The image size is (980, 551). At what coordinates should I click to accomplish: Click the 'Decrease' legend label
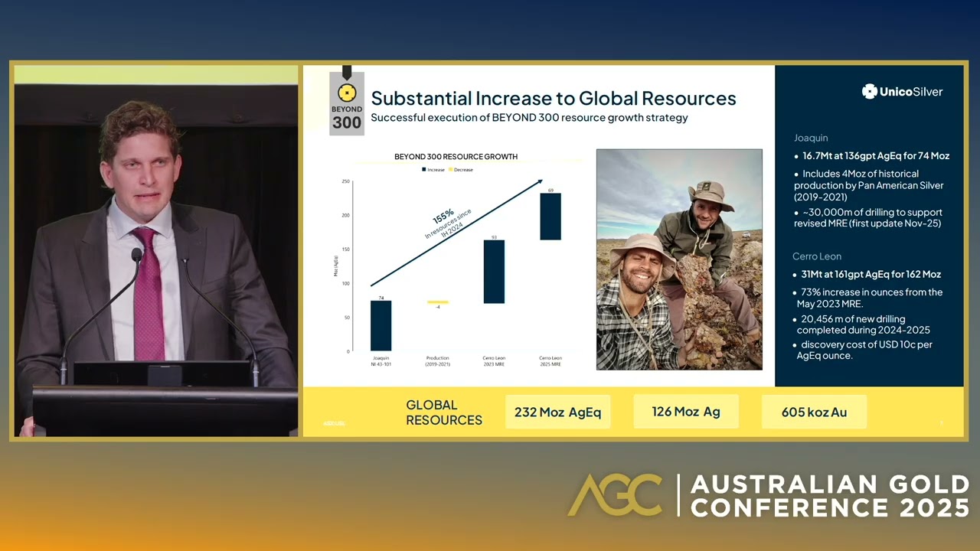[x=463, y=170]
